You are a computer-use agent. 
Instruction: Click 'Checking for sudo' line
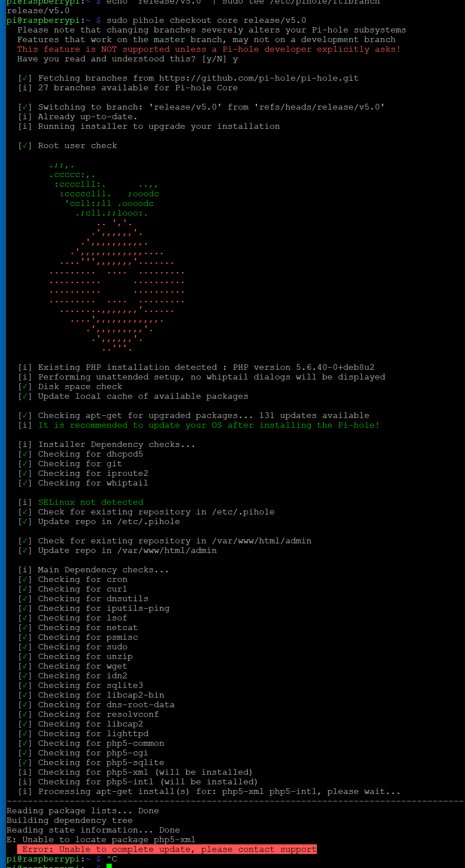(73, 647)
